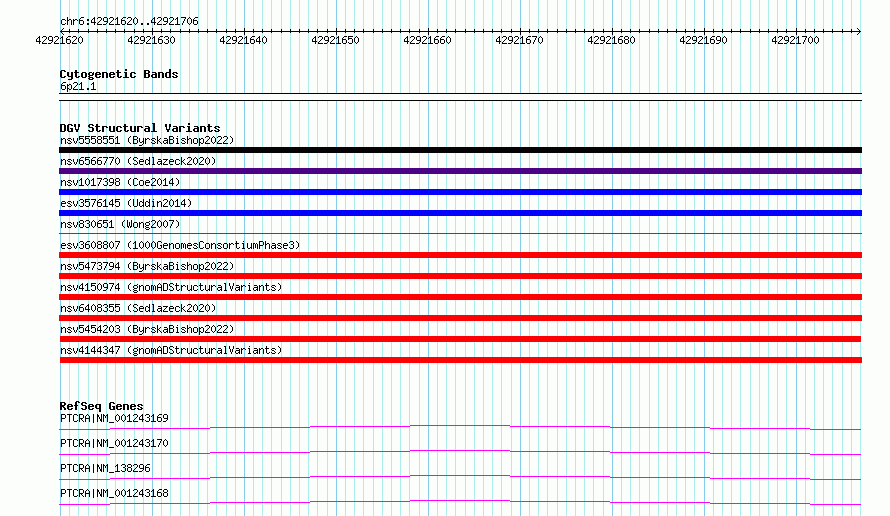Click ruler position label 42921700

(795, 40)
